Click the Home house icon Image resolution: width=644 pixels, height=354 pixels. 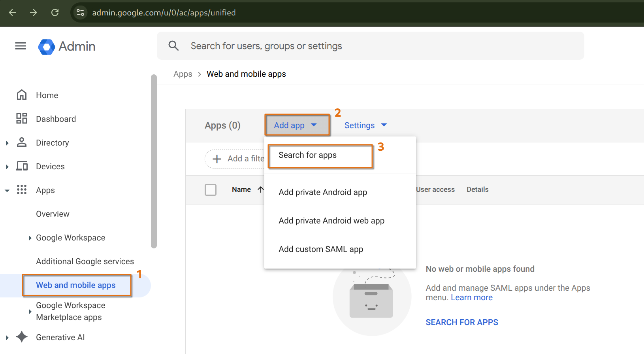coord(22,95)
